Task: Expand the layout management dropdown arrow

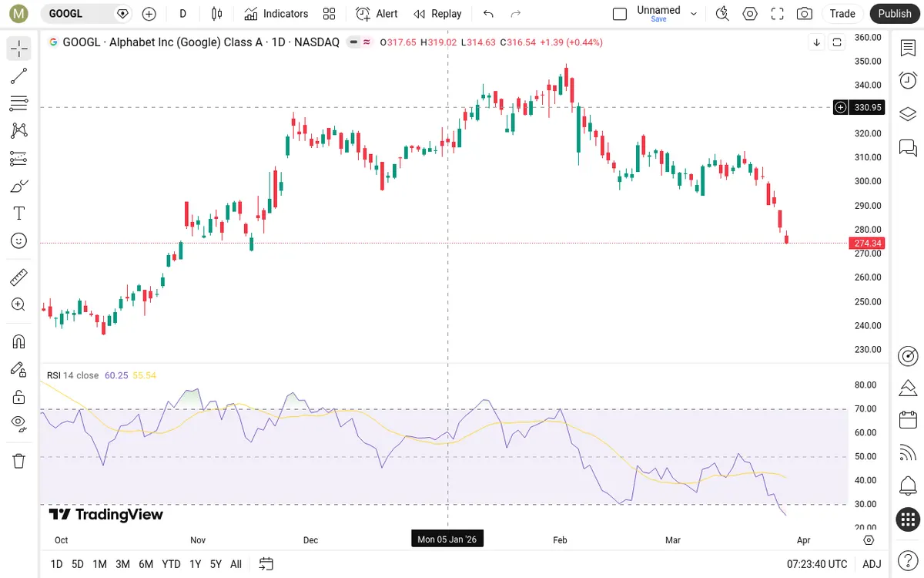Action: click(694, 14)
